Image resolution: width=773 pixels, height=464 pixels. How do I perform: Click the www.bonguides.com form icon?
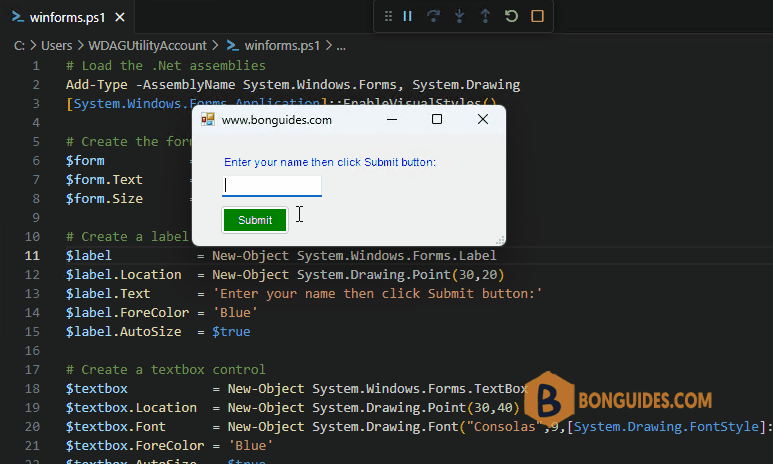[x=208, y=119]
